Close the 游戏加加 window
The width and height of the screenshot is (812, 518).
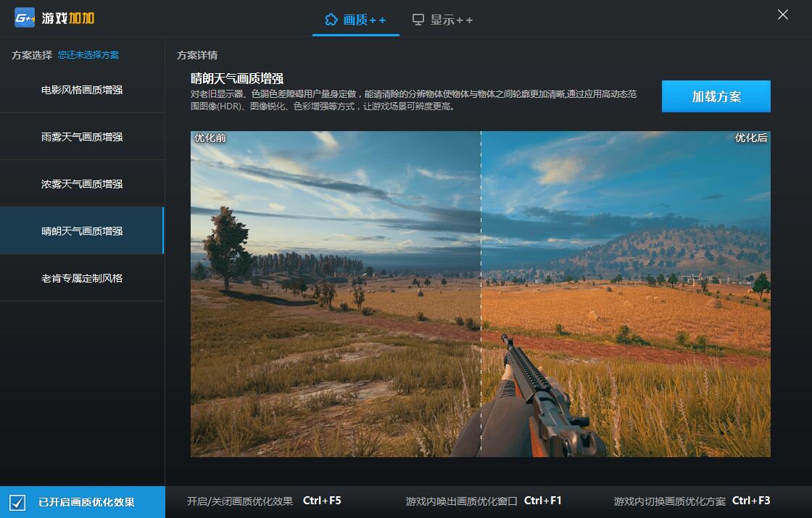pyautogui.click(x=782, y=14)
